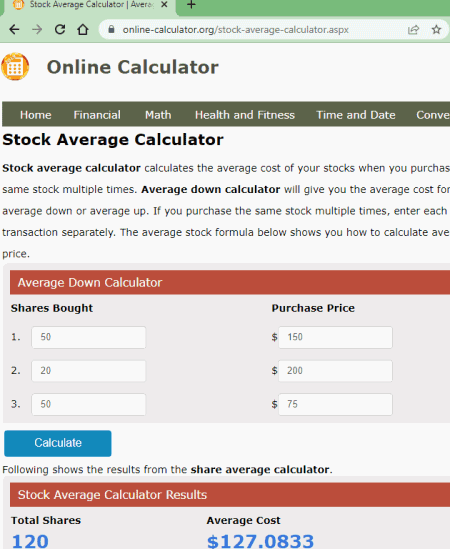This screenshot has height=549, width=450.
Task: Click the Online Calculator site title
Action: (133, 67)
